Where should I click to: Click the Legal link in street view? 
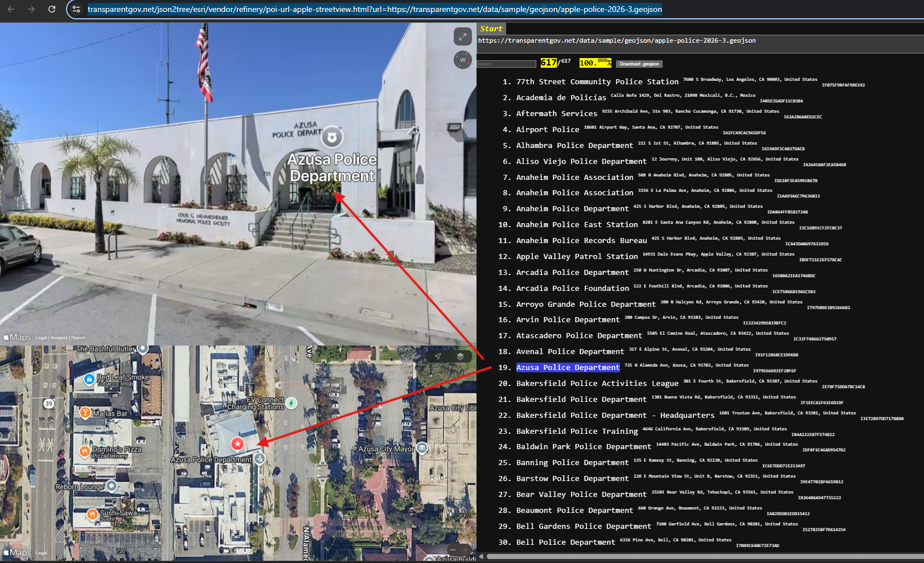(41, 338)
